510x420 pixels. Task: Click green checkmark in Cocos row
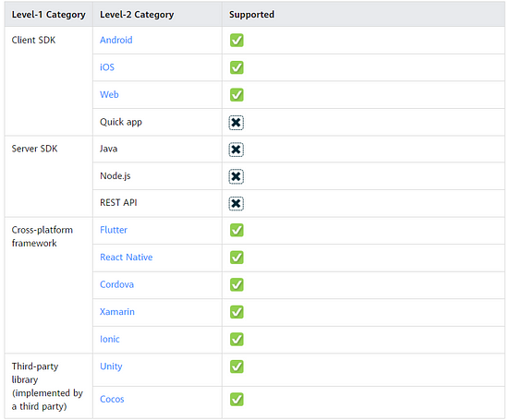pos(237,400)
